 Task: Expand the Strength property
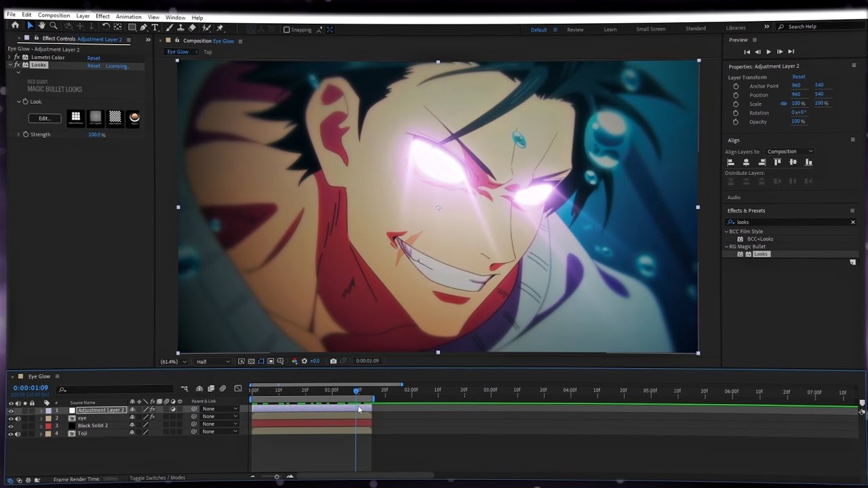click(x=18, y=134)
